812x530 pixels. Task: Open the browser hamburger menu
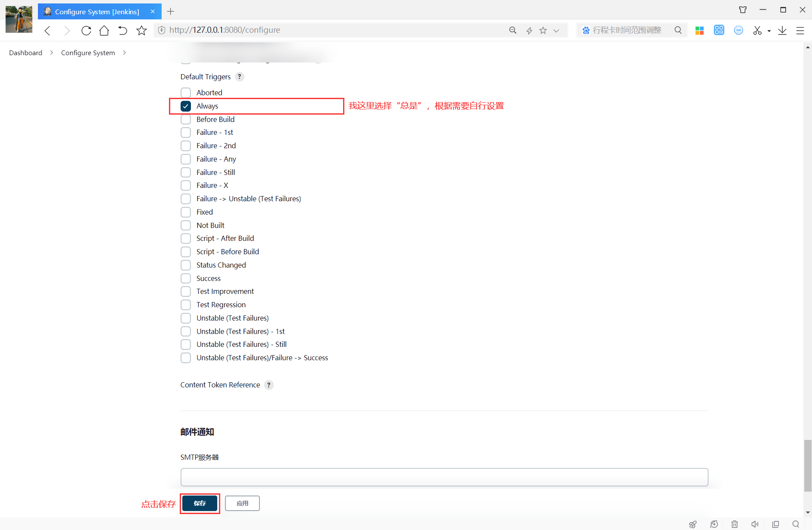point(800,30)
